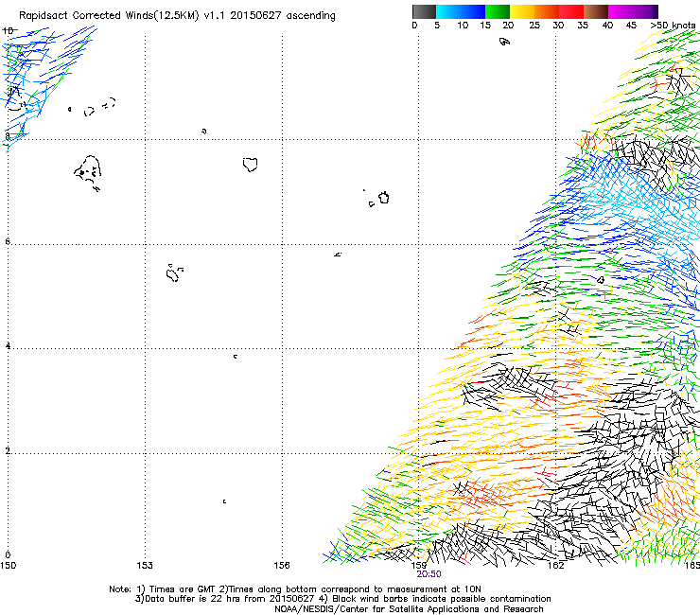Click the '30' legend label
The width and height of the screenshot is (700, 615).
pos(558,26)
